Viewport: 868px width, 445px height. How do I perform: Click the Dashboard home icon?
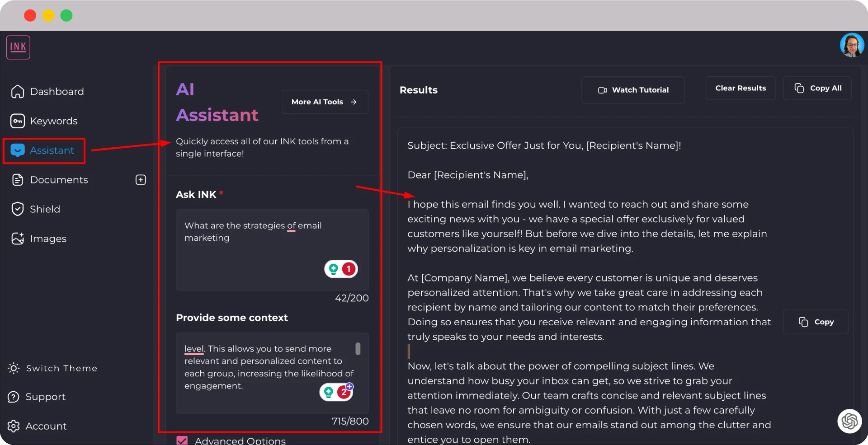point(18,92)
